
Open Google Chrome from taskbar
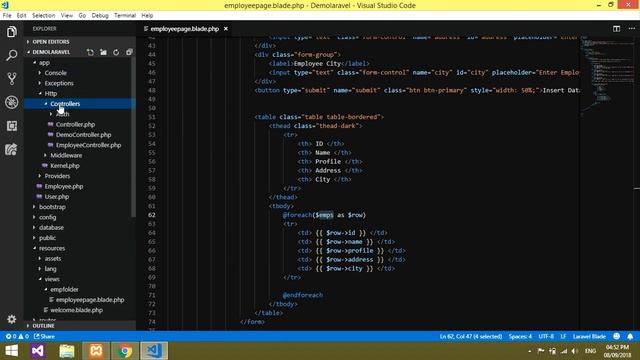pos(125,351)
